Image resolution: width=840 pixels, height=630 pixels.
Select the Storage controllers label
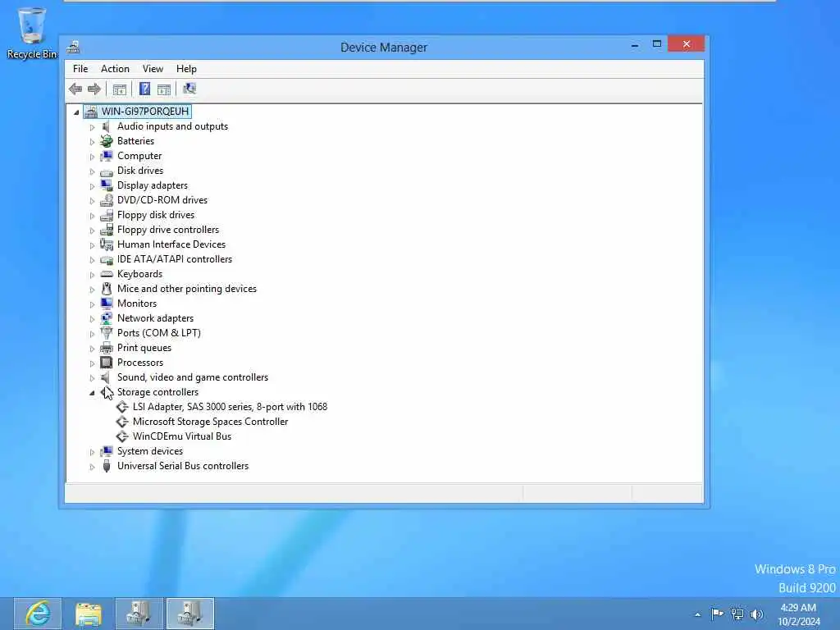158,392
